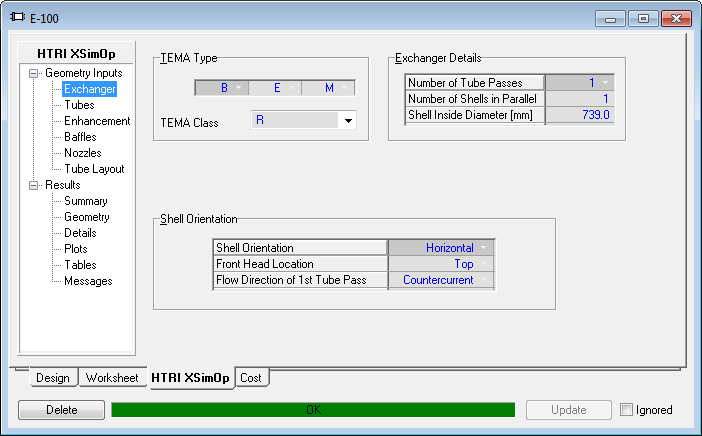The width and height of the screenshot is (702, 436).
Task: Show the Details results page
Action: click(x=80, y=233)
